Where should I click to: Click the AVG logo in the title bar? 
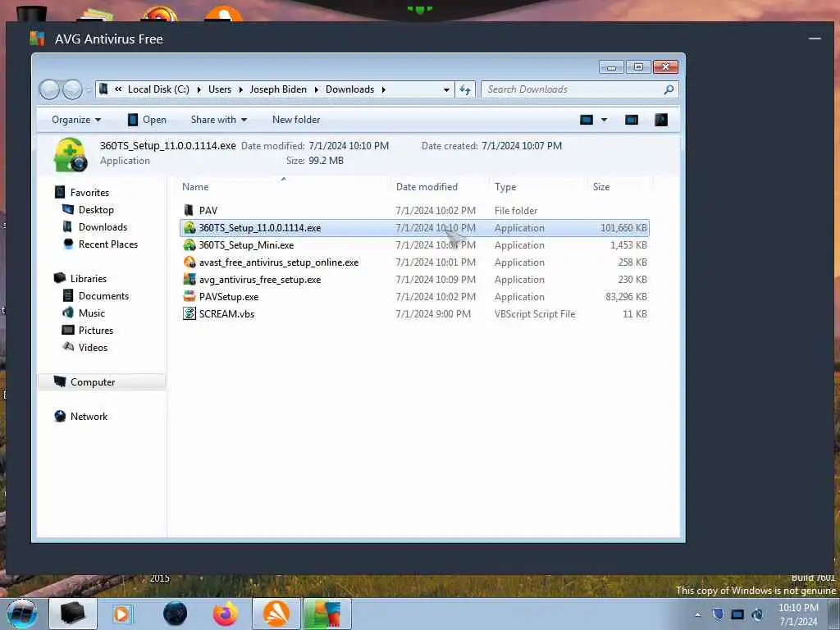[x=37, y=39]
